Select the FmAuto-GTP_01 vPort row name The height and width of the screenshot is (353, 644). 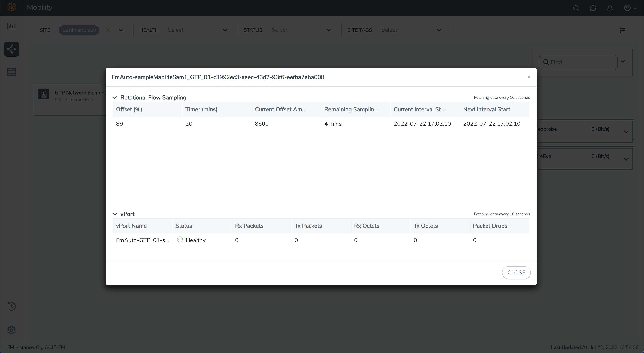coord(142,240)
